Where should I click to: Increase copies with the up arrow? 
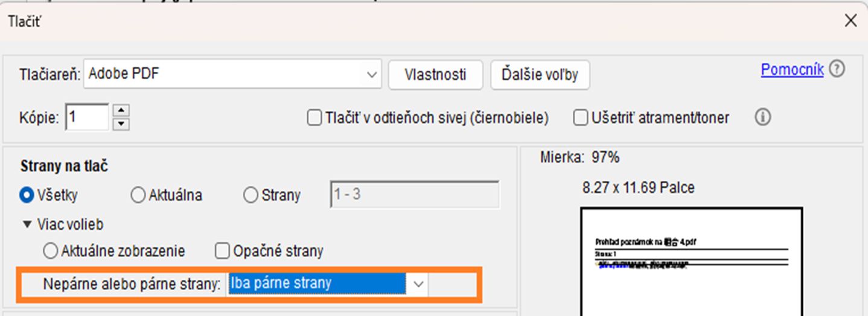pos(122,110)
